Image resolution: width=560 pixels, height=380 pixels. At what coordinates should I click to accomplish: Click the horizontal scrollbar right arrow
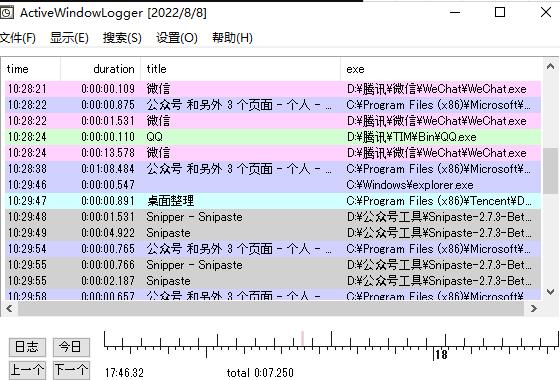pos(534,308)
